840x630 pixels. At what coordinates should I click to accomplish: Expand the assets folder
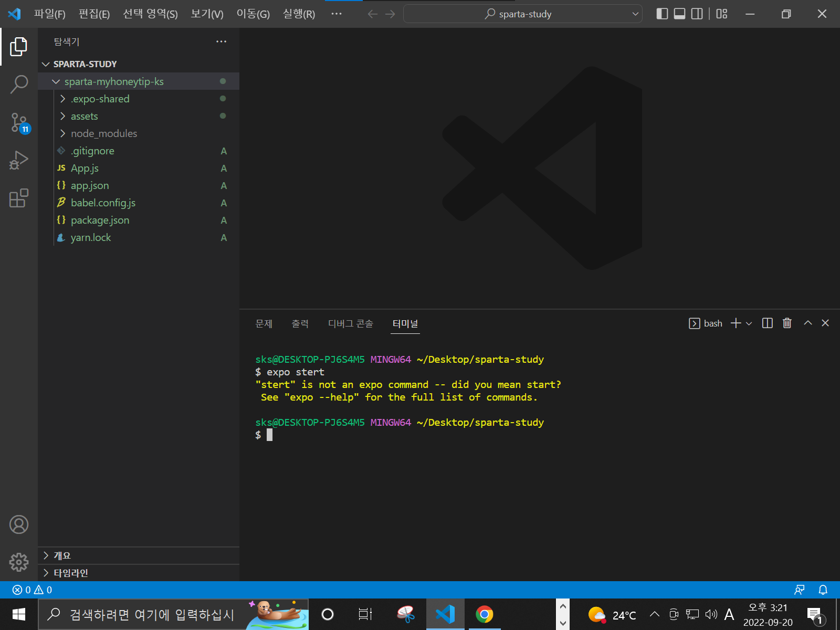coord(139,116)
